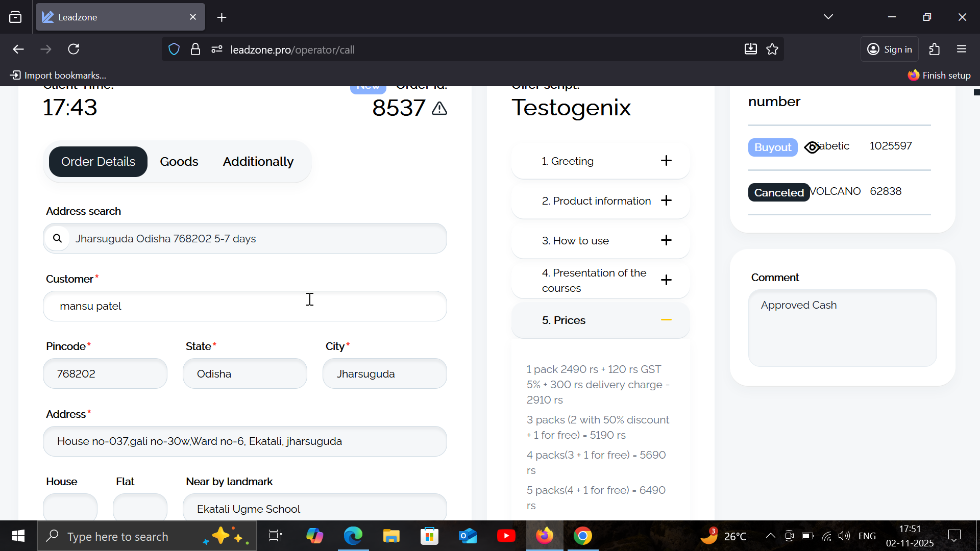
Task: Click the eye icon next to Buyout
Action: 812,147
